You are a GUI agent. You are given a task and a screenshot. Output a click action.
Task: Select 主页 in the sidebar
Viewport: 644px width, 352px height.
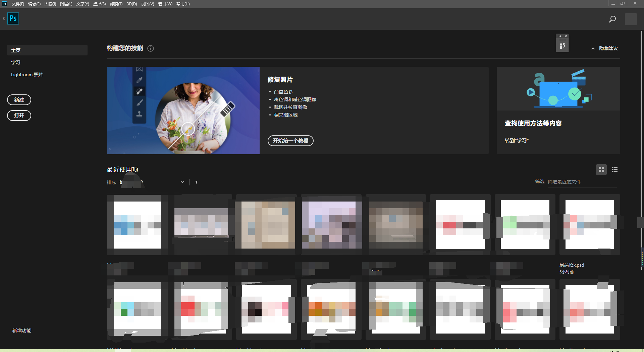(47, 50)
